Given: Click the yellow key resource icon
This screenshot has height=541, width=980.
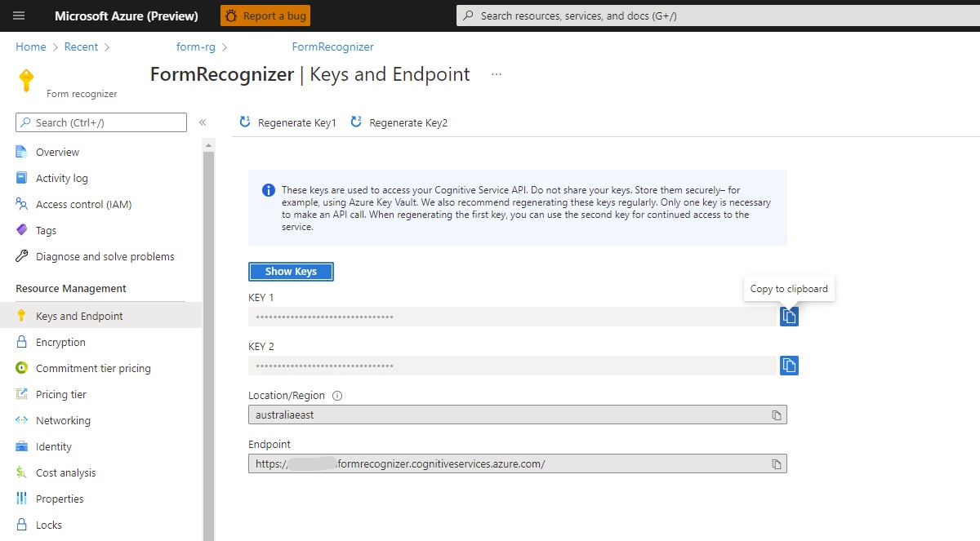Looking at the screenshot, I should 26,80.
